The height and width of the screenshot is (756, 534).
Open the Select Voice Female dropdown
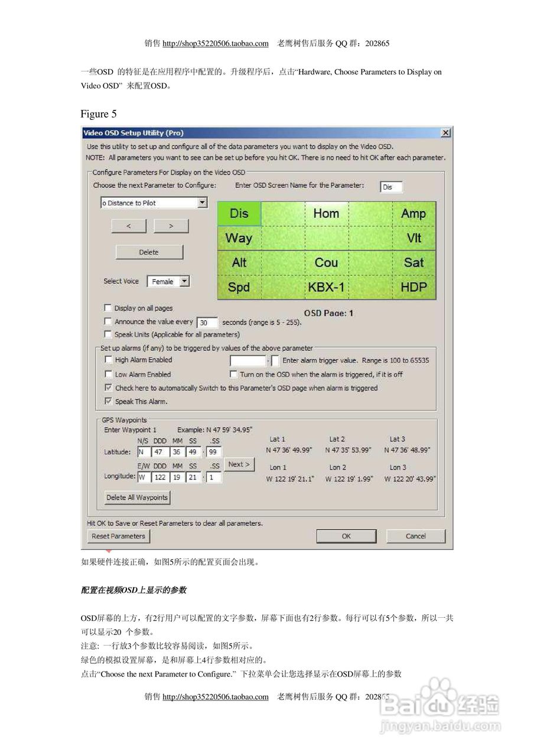(184, 282)
